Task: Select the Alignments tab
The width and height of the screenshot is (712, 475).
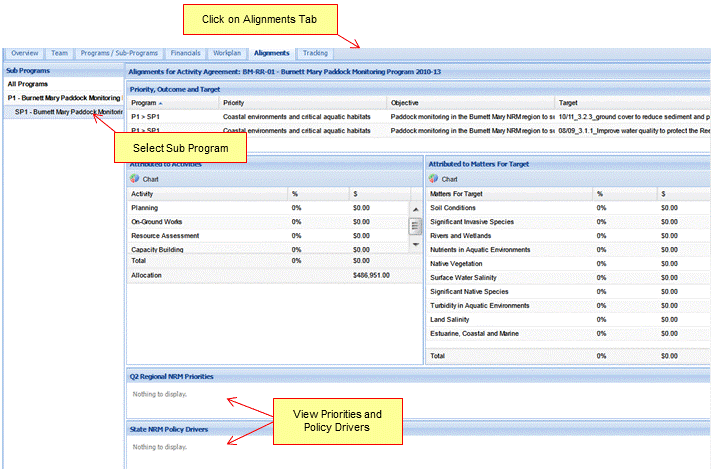Action: pos(271,53)
